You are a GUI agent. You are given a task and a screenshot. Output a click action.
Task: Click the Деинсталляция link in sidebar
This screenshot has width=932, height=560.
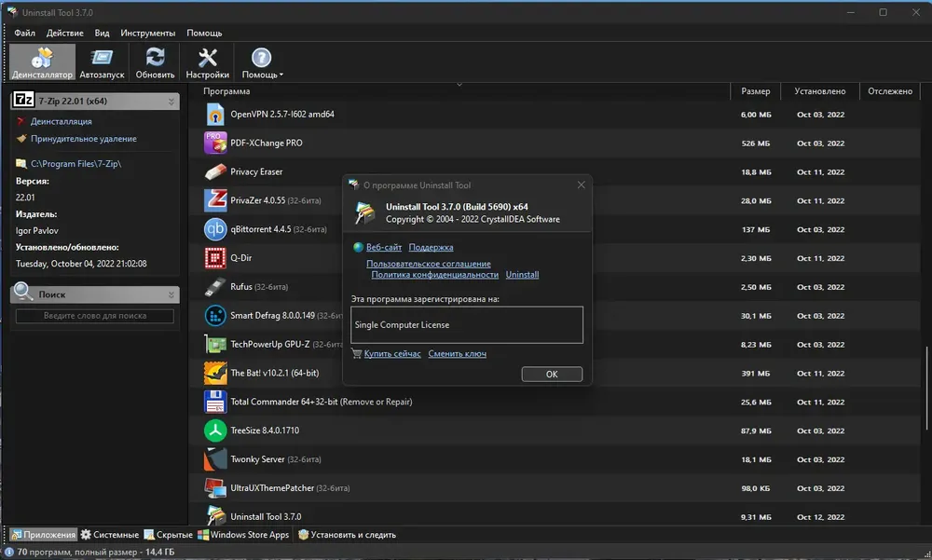(62, 121)
